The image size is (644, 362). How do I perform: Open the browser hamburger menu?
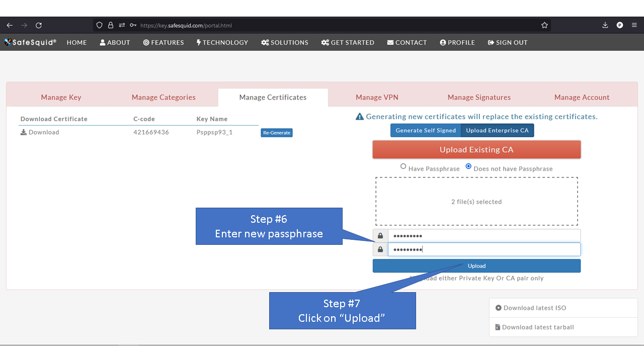tap(634, 25)
